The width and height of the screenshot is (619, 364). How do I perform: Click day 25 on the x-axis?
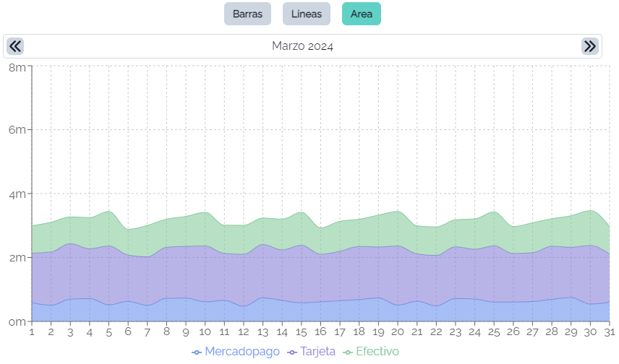[494, 332]
